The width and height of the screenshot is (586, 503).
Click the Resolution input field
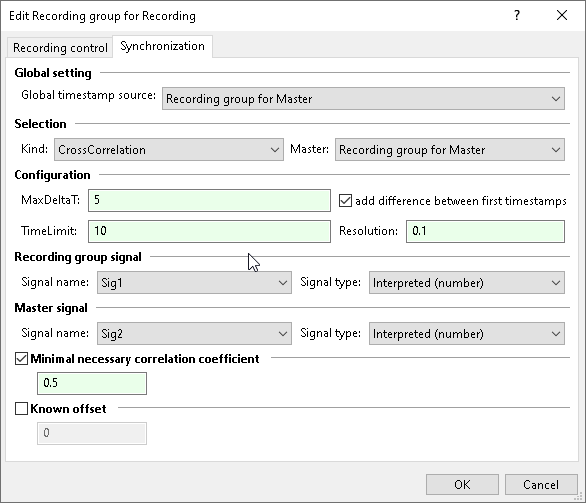pos(485,231)
